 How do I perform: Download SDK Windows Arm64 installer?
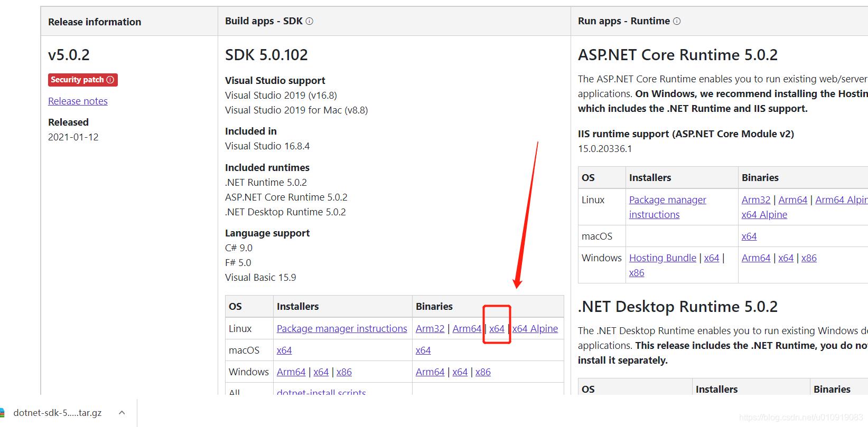291,372
